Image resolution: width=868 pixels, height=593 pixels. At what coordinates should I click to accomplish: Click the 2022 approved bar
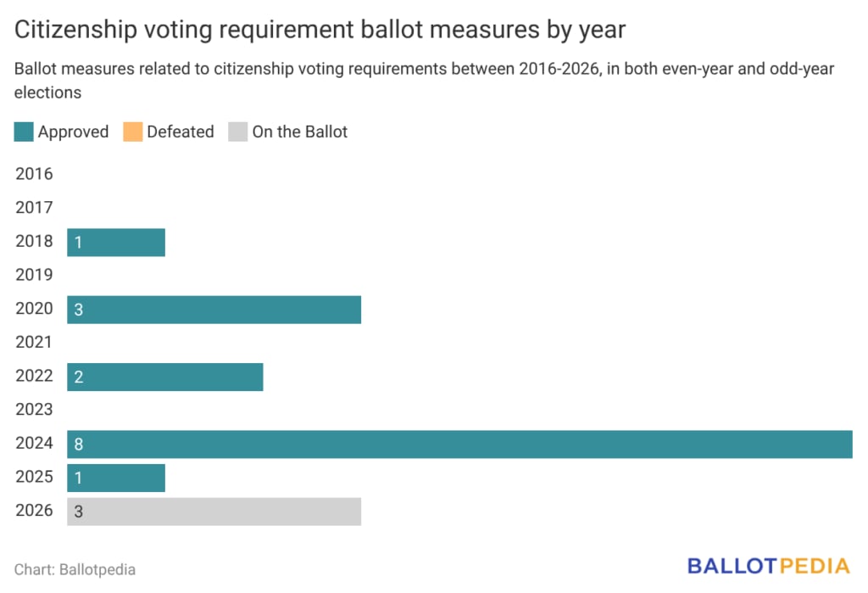[165, 377]
